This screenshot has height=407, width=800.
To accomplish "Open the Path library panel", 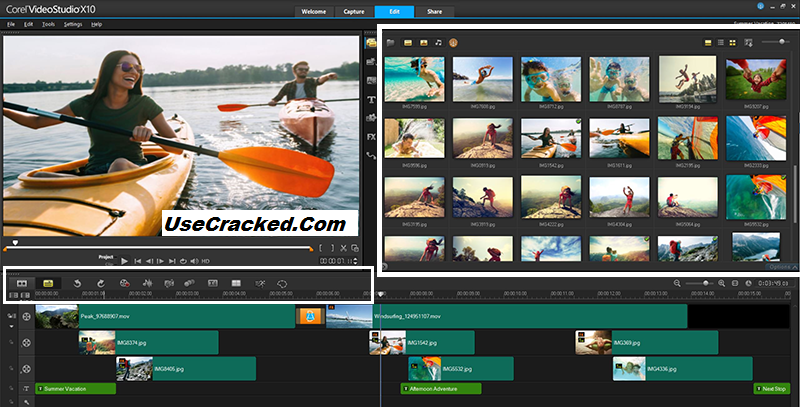I will pyautogui.click(x=371, y=156).
